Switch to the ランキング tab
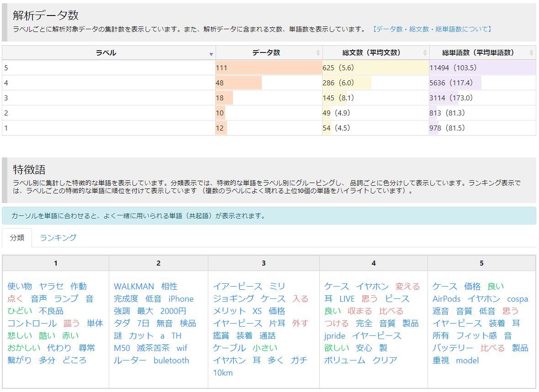This screenshot has width=539, height=392. (x=58, y=238)
